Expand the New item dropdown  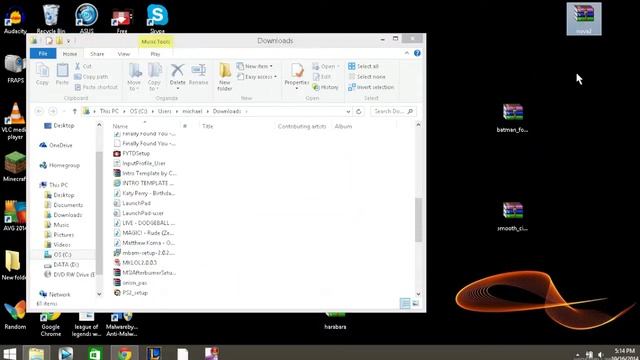coord(255,66)
